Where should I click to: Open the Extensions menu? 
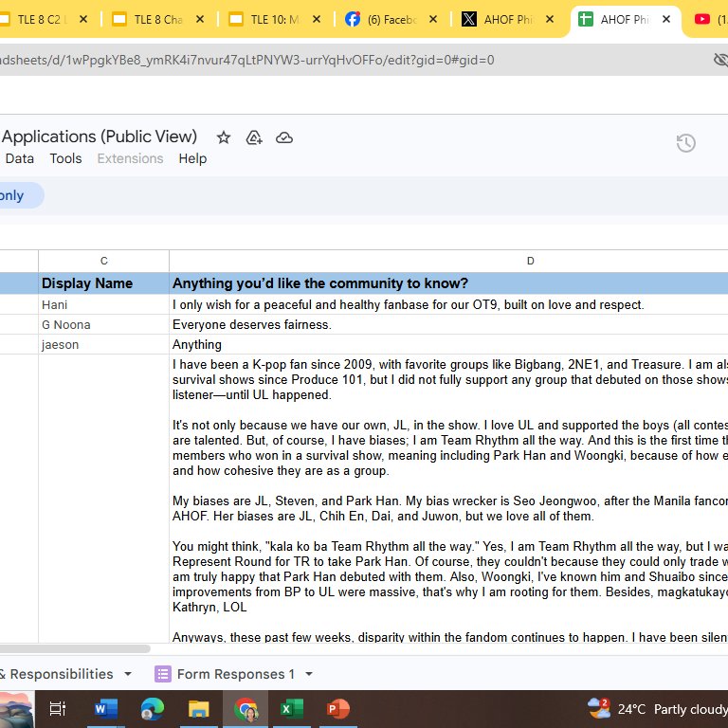tap(130, 159)
